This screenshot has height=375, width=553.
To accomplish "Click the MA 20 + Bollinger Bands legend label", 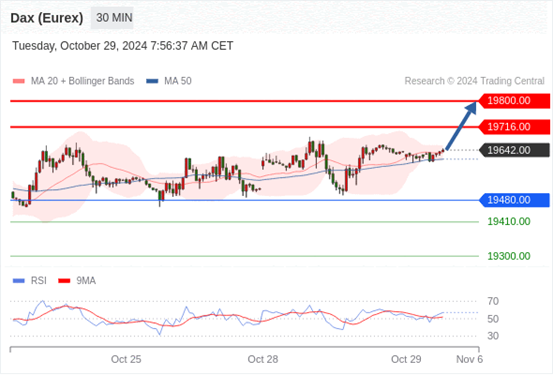I will tap(83, 81).
